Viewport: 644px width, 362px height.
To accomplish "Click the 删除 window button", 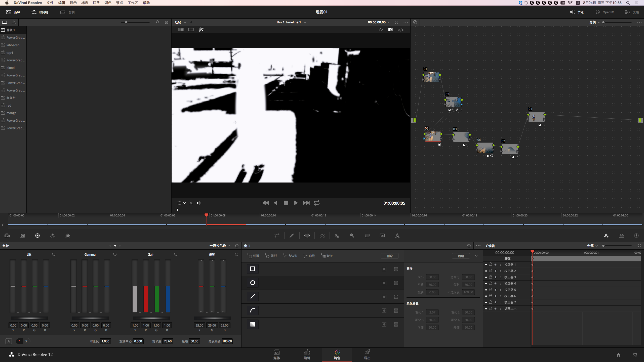I will 389,256.
